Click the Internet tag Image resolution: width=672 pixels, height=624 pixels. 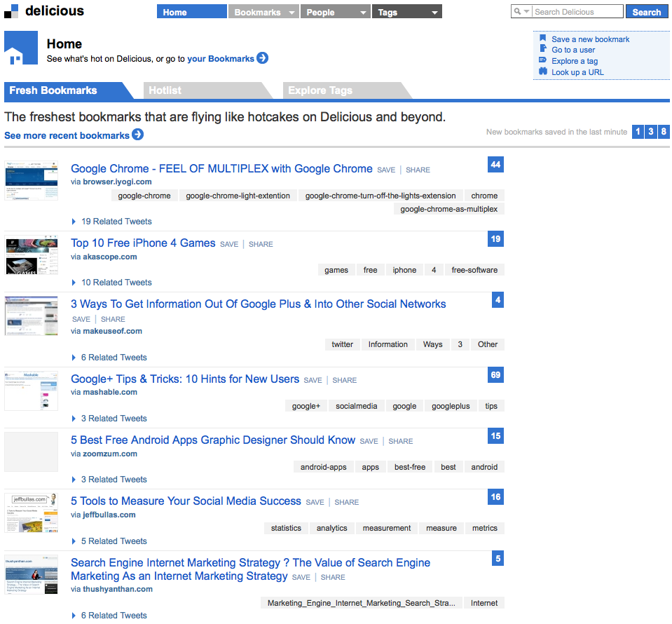point(484,603)
